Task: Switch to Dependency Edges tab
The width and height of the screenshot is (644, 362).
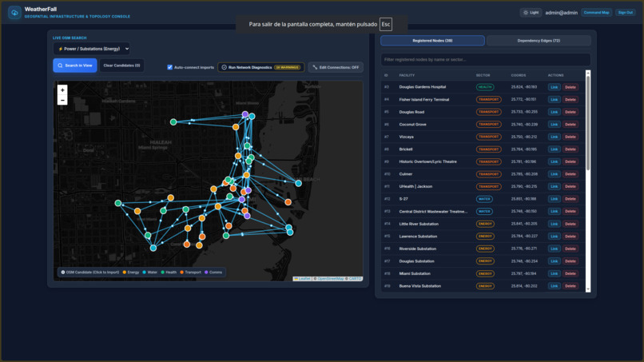Action: (539, 41)
